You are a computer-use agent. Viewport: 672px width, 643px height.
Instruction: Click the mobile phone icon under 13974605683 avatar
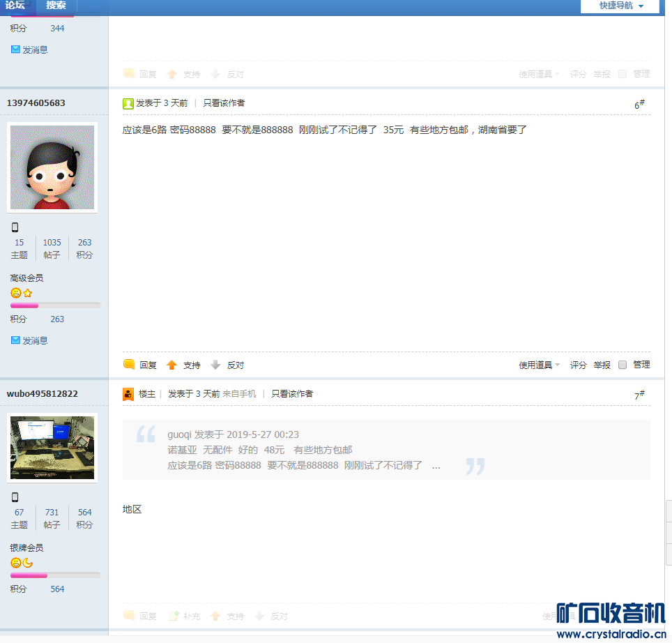[15, 227]
